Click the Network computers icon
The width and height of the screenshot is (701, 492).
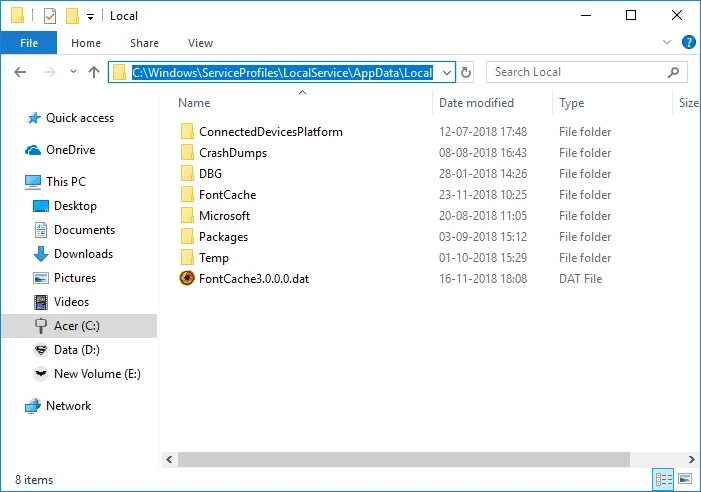33,406
